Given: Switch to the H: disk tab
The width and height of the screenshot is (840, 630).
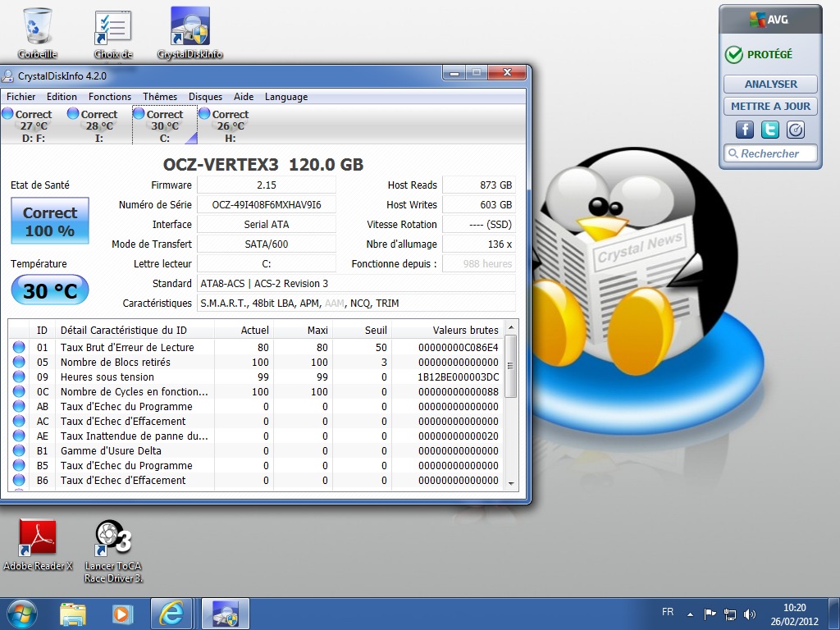Looking at the screenshot, I should tap(230, 126).
